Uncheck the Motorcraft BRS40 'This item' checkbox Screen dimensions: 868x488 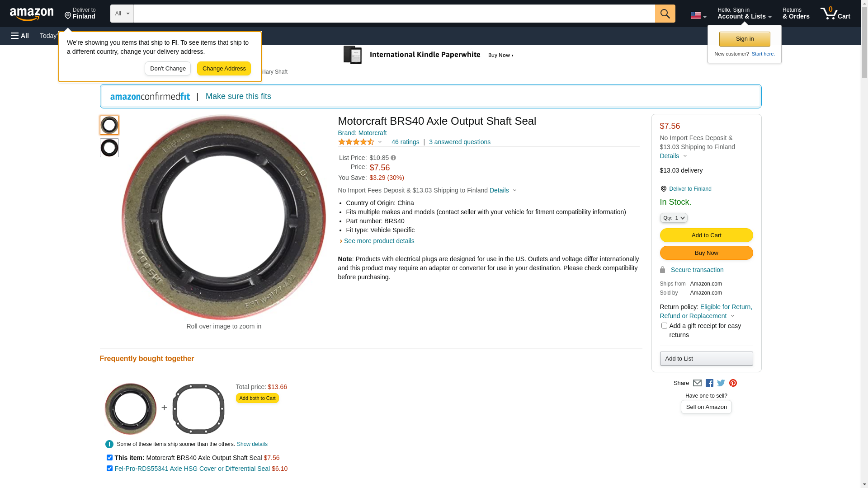(x=109, y=458)
